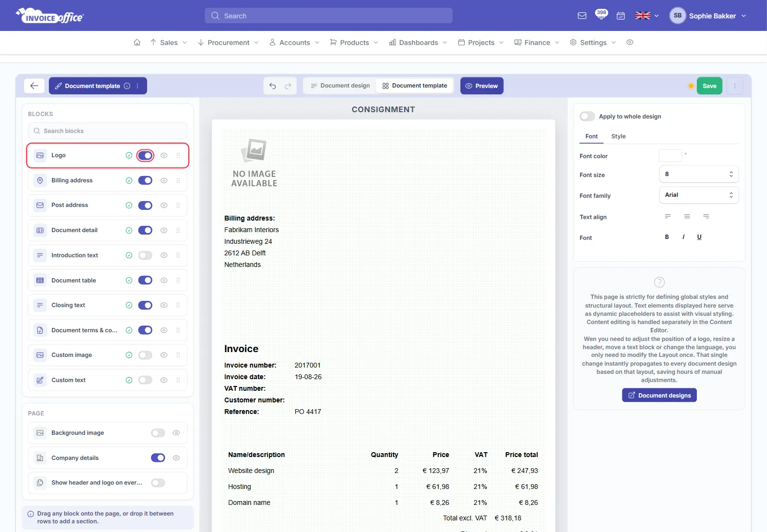Select the Invoice heading on the page
The width and height of the screenshot is (767, 532).
(241, 349)
